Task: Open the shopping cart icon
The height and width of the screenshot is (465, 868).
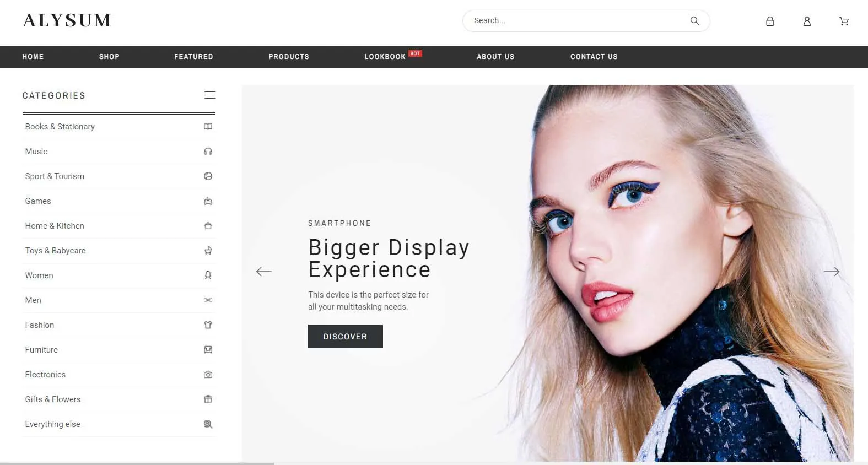Action: click(844, 21)
